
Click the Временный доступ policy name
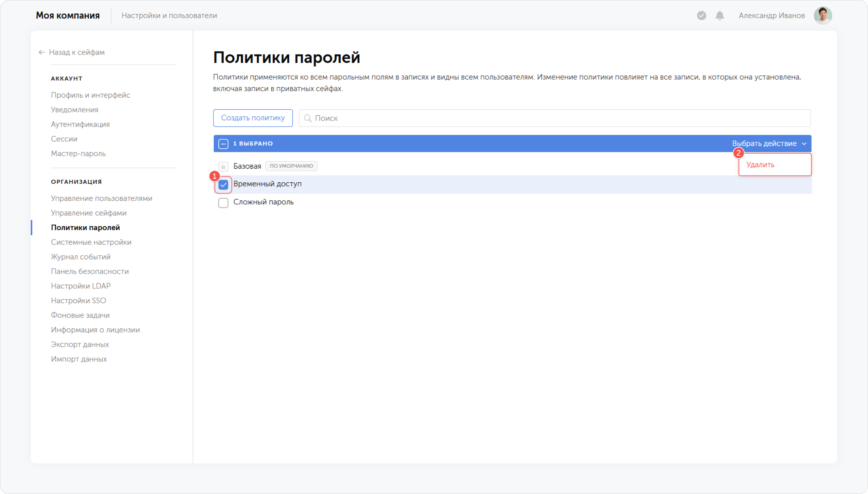click(x=267, y=184)
